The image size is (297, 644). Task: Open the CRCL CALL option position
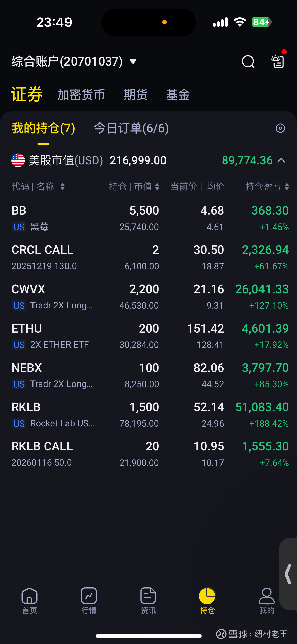149,257
